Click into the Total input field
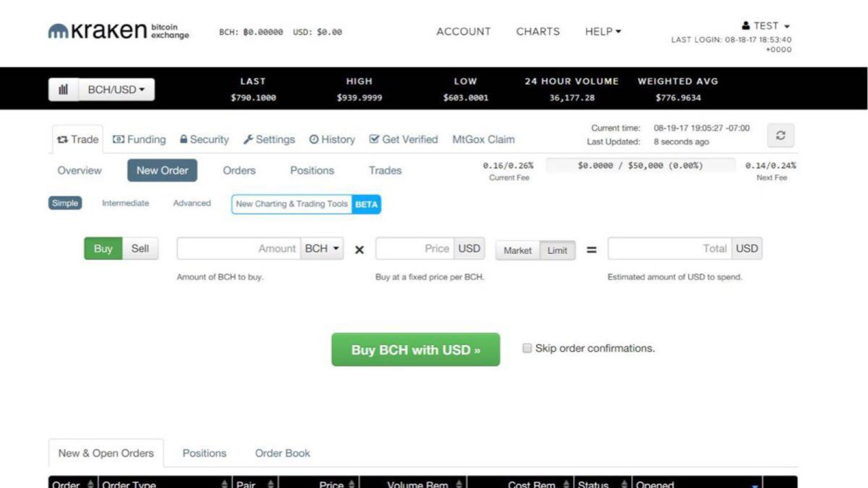The width and height of the screenshot is (868, 488). point(669,248)
